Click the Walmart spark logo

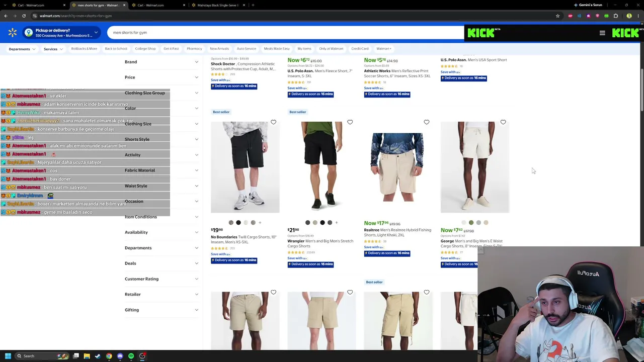click(13, 33)
